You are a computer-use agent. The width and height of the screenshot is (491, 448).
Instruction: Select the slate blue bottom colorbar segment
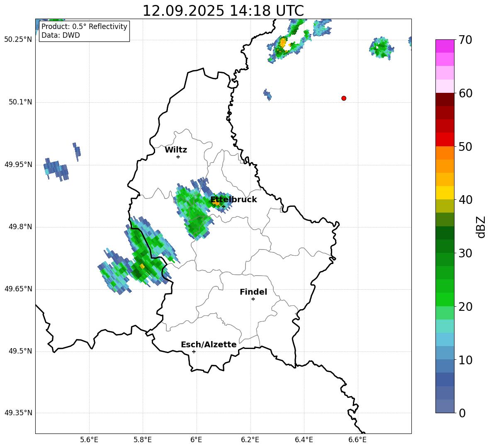pos(445,406)
